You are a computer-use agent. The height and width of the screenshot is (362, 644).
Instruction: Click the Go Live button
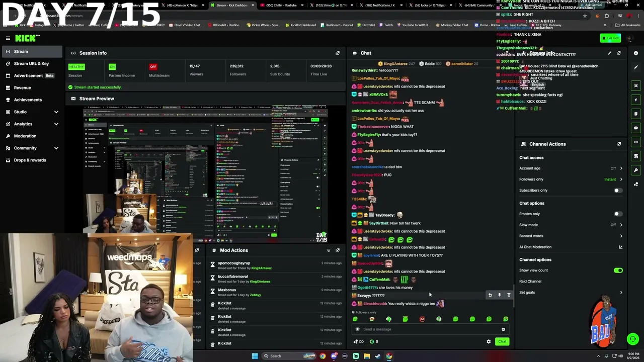coord(610,38)
